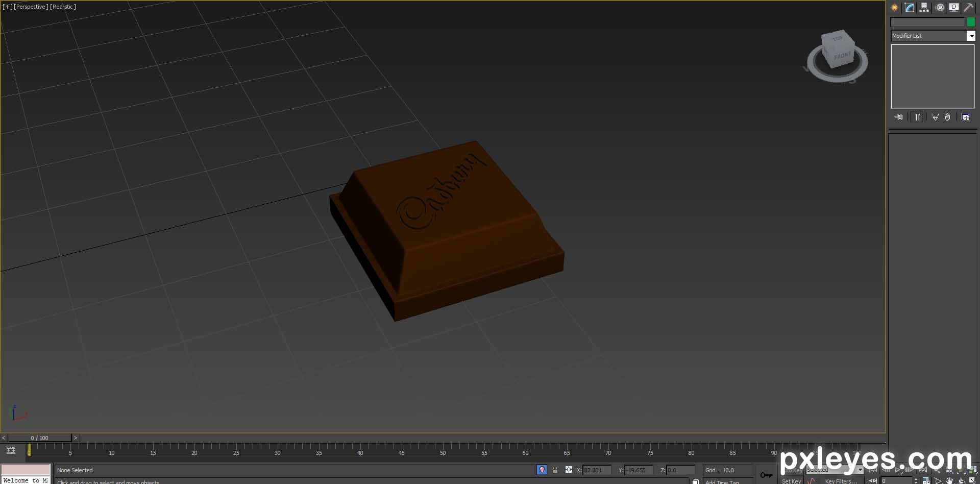Click Remove Modifier trash icon

coord(947,117)
